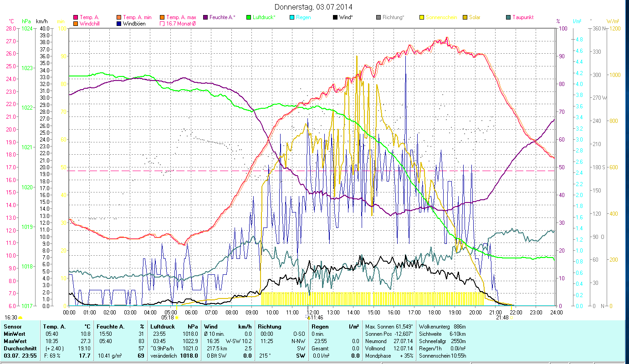Click the 'Temp. A. max' legend label
This screenshot has height=364, width=629.
[181, 17]
